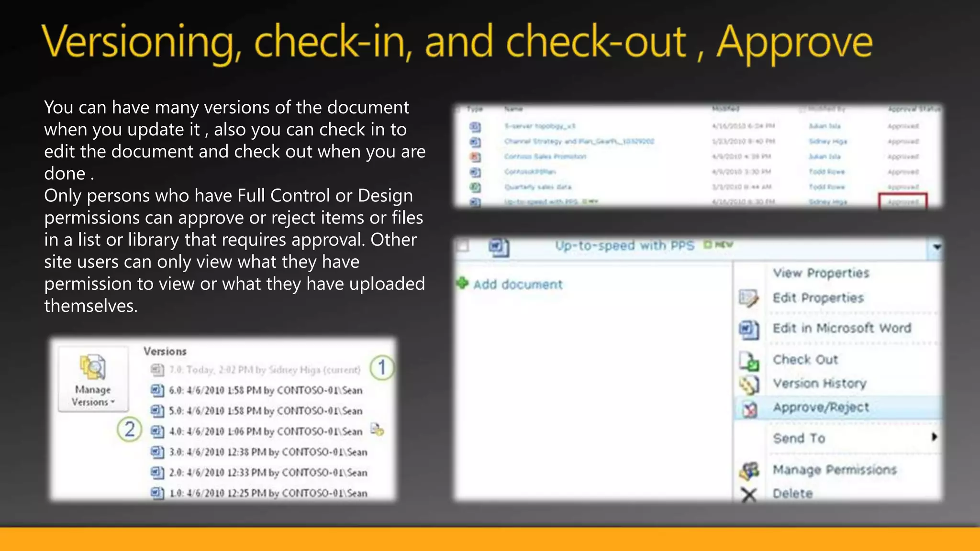Choose Edit in Microsoft Word
980x551 pixels.
[x=842, y=328]
